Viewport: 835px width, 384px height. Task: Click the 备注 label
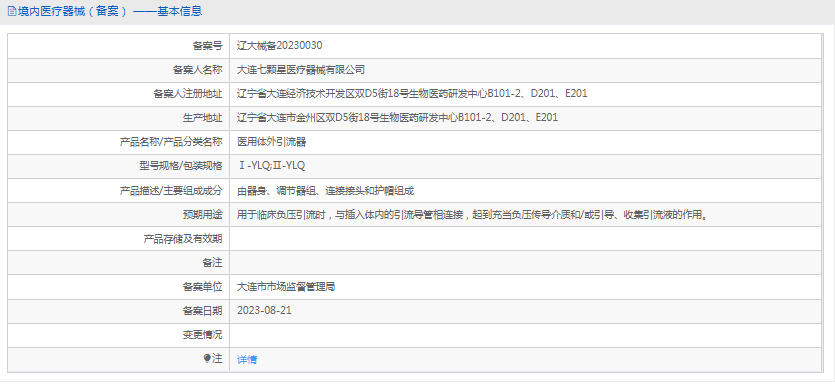coord(212,263)
